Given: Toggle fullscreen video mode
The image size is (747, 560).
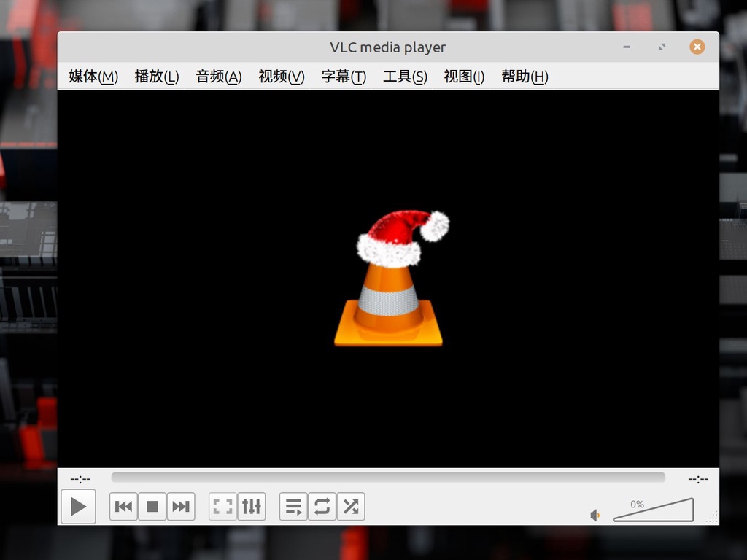Looking at the screenshot, I should coord(223,507).
